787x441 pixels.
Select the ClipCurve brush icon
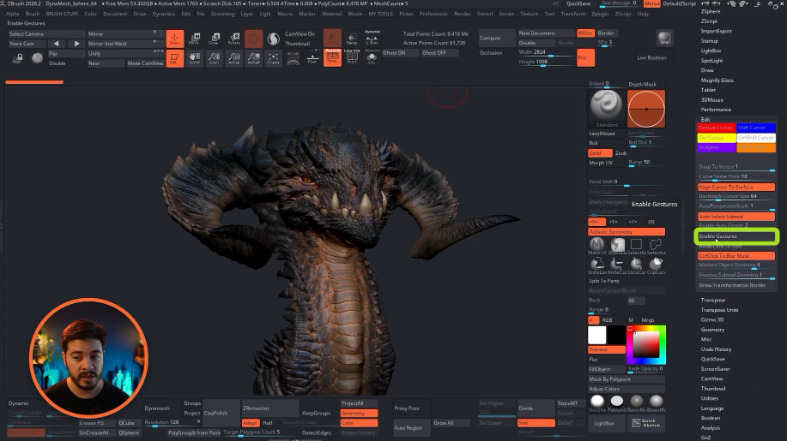pyautogui.click(x=655, y=265)
